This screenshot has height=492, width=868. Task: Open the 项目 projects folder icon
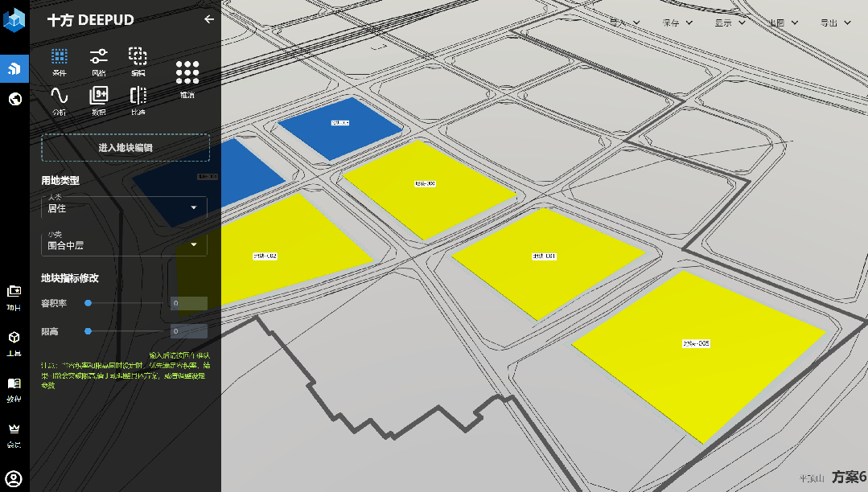14,297
